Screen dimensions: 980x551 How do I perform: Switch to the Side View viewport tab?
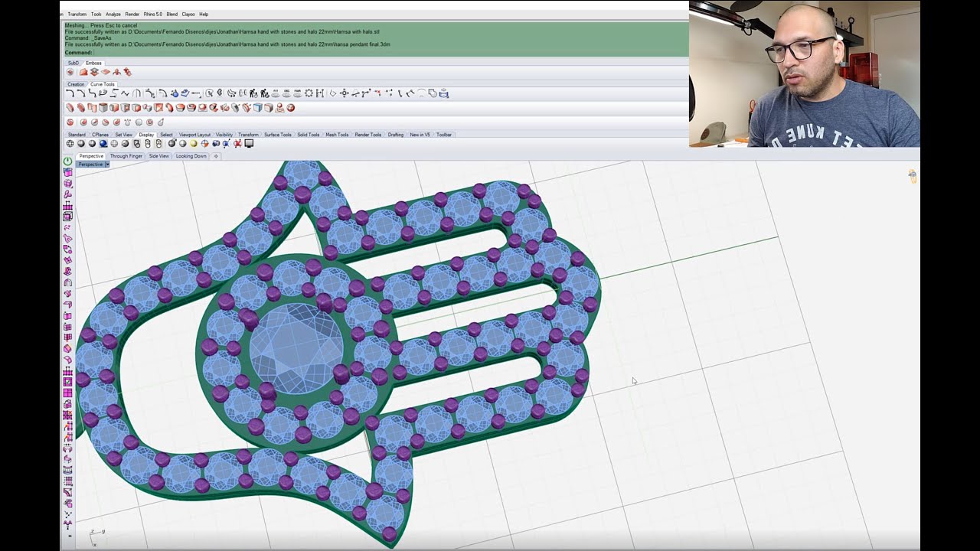coord(159,156)
